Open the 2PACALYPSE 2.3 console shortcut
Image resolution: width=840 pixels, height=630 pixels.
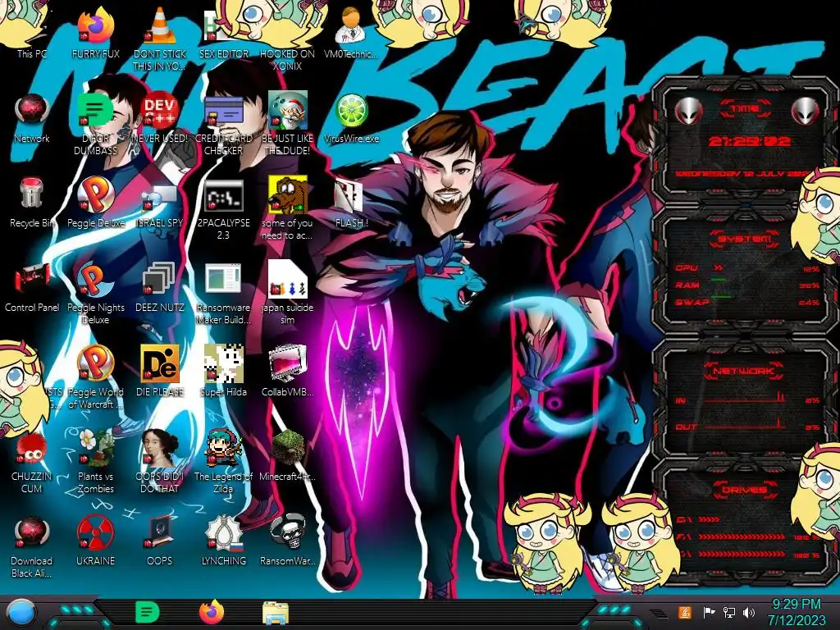tap(223, 209)
